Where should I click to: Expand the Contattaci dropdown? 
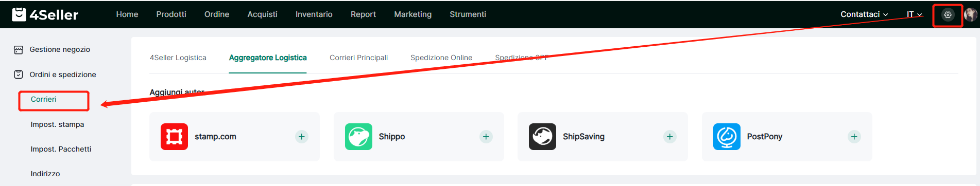[864, 14]
